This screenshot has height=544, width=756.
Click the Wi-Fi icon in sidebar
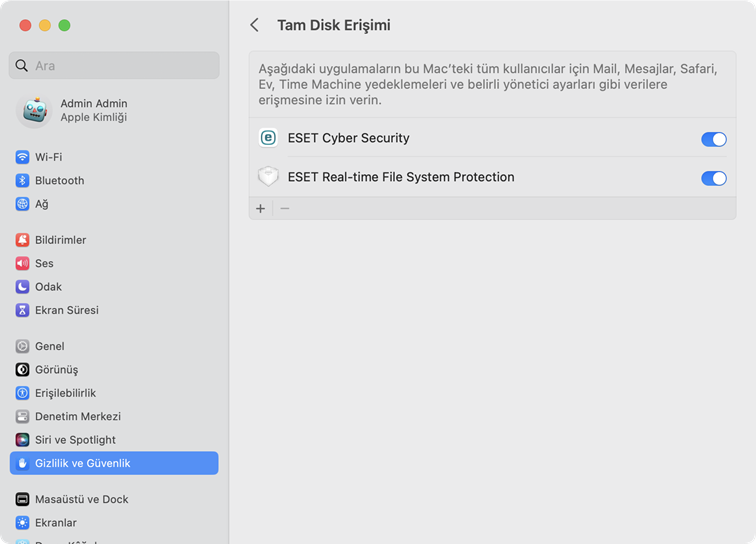[22, 157]
